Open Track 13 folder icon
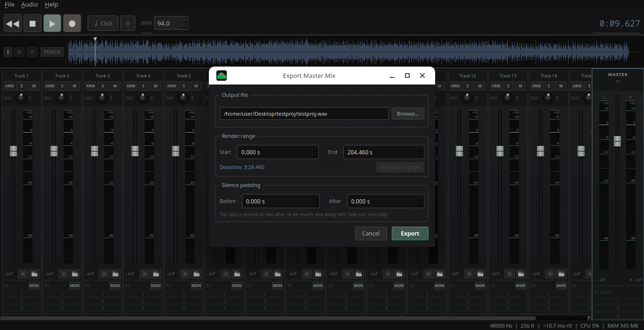The width and height of the screenshot is (644, 330). pos(521,274)
